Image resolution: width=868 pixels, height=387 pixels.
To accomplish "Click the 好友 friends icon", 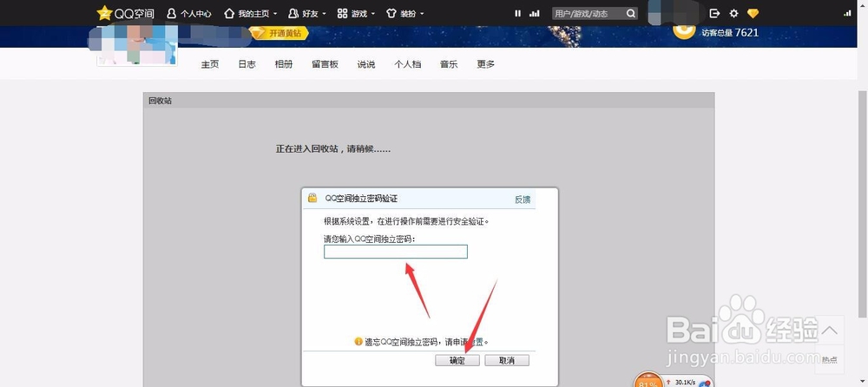I will [293, 13].
